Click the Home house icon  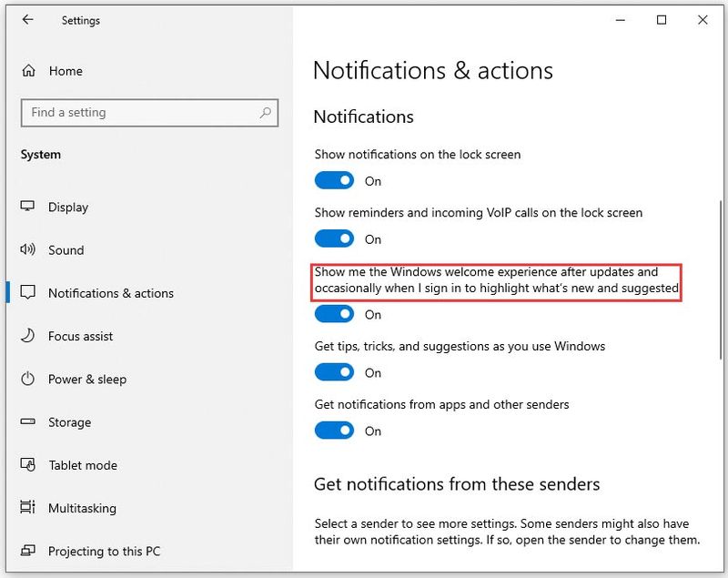[x=29, y=71]
